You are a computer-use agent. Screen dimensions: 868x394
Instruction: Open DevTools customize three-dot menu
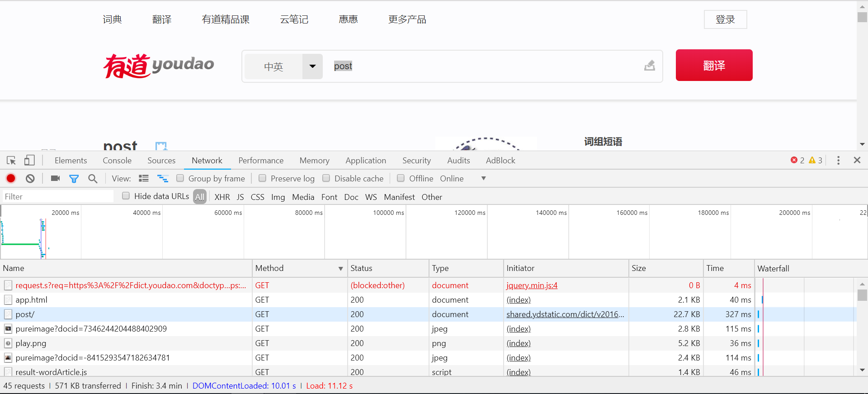pyautogui.click(x=838, y=161)
